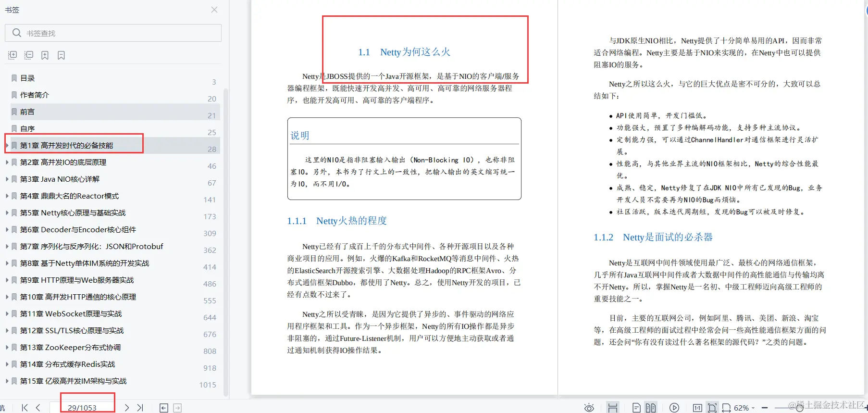
Task: Expand 第4章 鼎鼎大名的Reactor模式
Action: click(7, 196)
